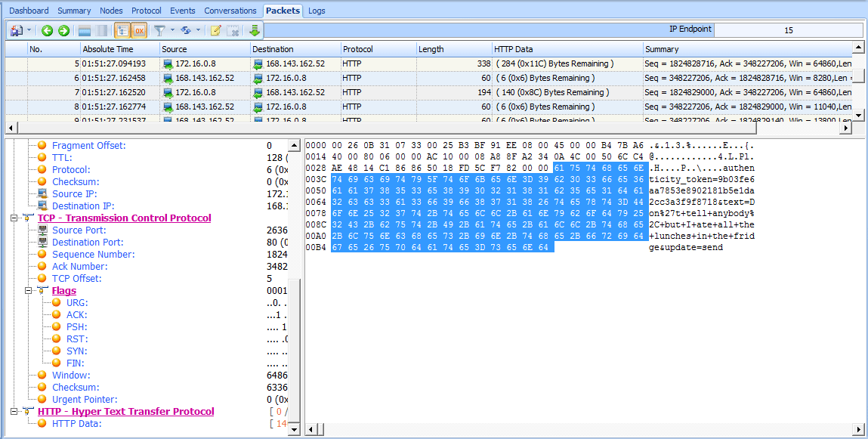This screenshot has width=868, height=439.
Task: Sort by the Length column header
Action: [454, 49]
